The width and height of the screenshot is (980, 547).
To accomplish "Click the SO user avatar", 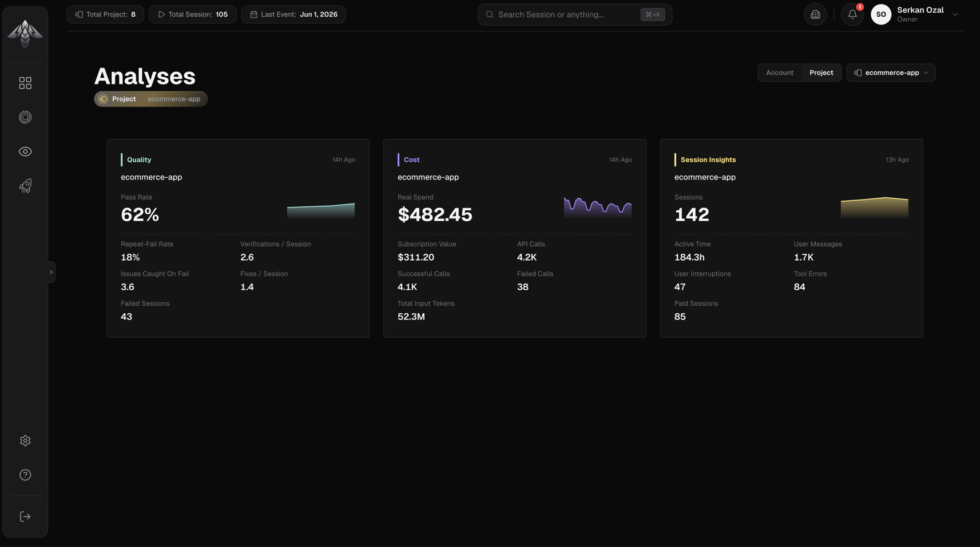I will 881,14.
